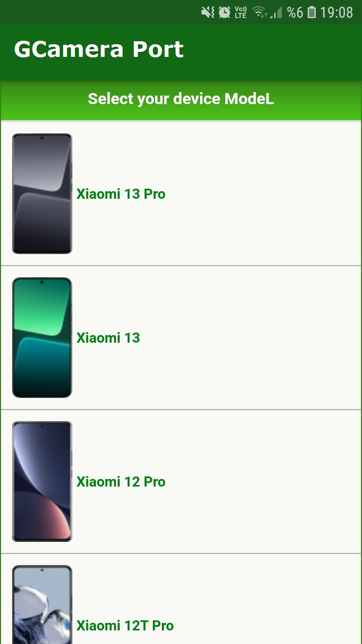Select the Xiaomi 13 Pro label
Screen dimensions: 362x644
pos(121,194)
